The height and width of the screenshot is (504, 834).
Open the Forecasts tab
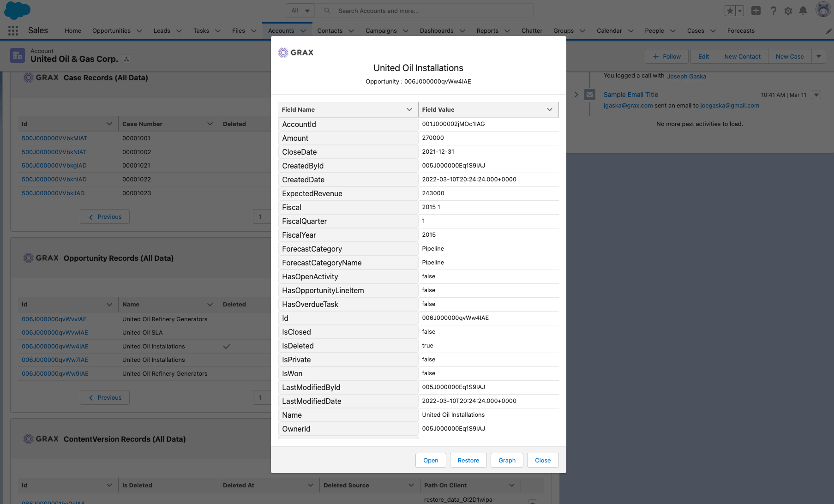tap(741, 31)
